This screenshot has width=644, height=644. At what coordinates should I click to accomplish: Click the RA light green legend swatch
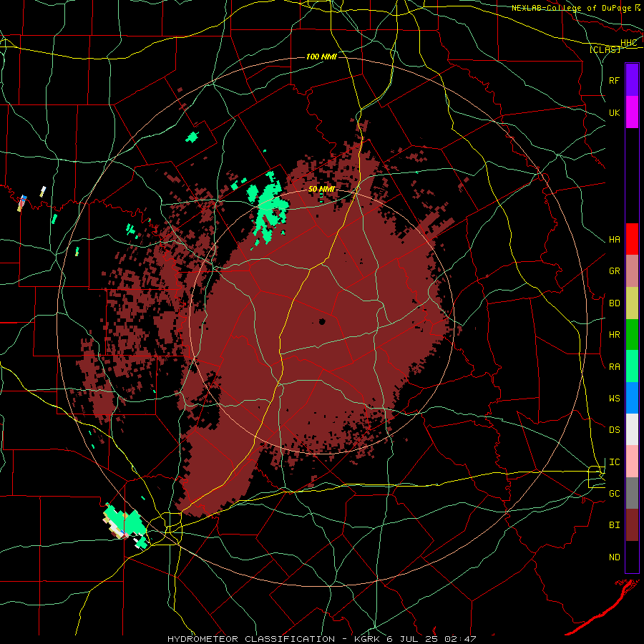pos(632,366)
